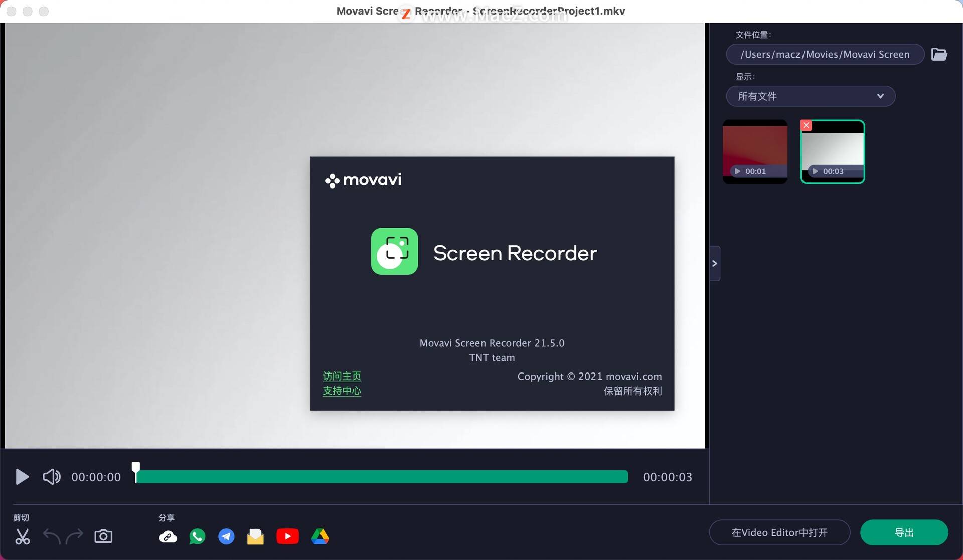This screenshot has width=963, height=560.
Task: Click the file location path field
Action: [x=825, y=54]
